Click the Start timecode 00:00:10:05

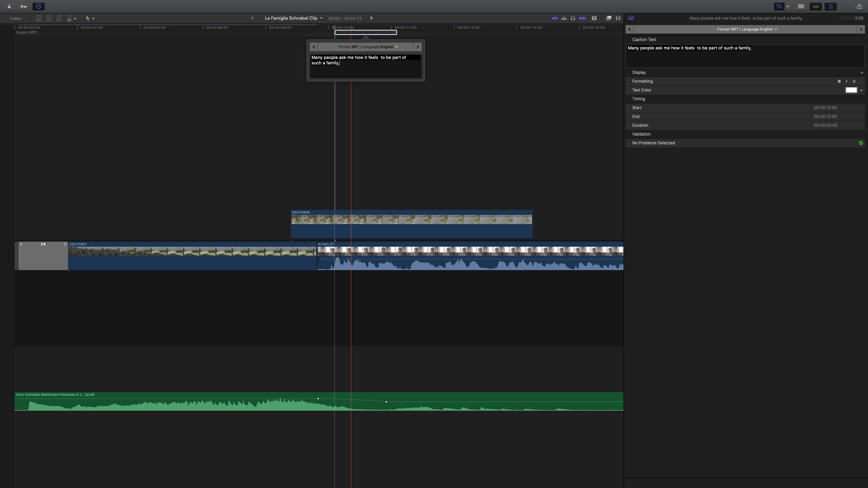click(825, 108)
